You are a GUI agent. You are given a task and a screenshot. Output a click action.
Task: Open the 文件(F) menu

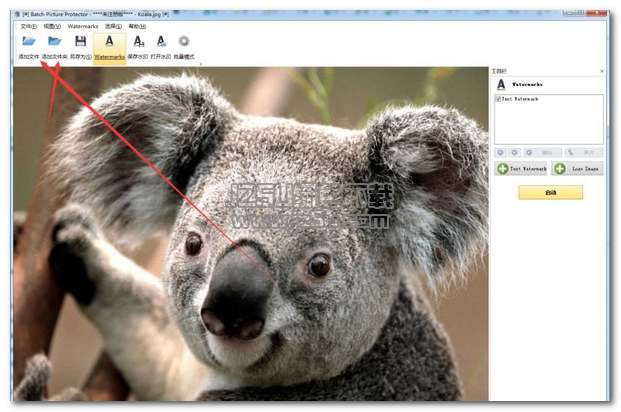point(29,26)
